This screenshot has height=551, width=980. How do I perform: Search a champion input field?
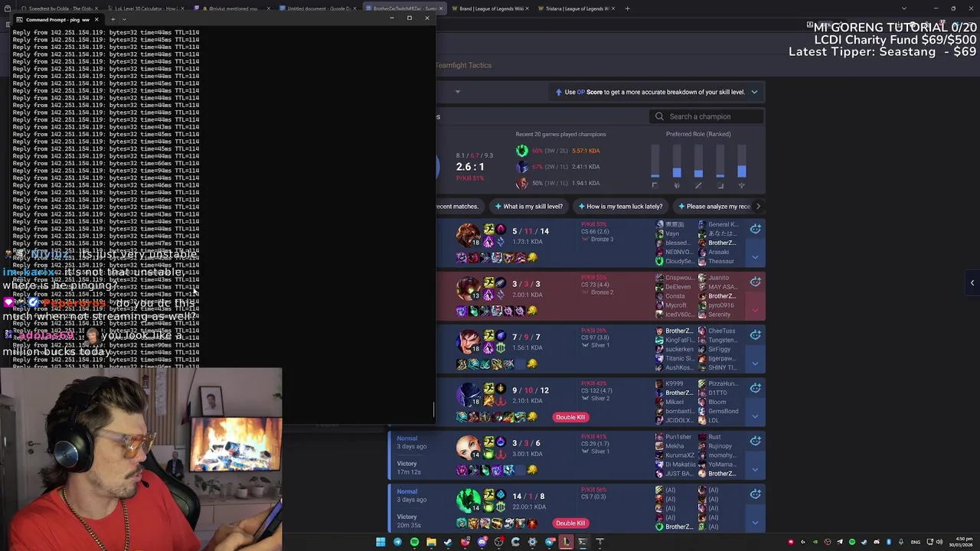(707, 116)
